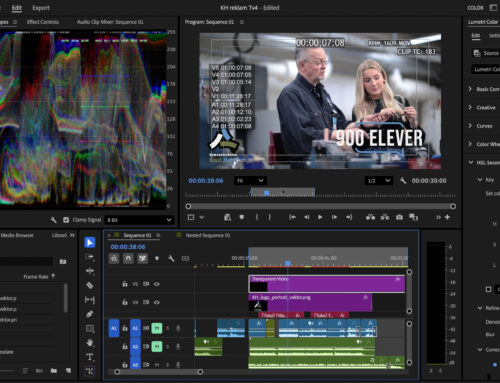Toggle V4 track visibility eye

pos(157,302)
